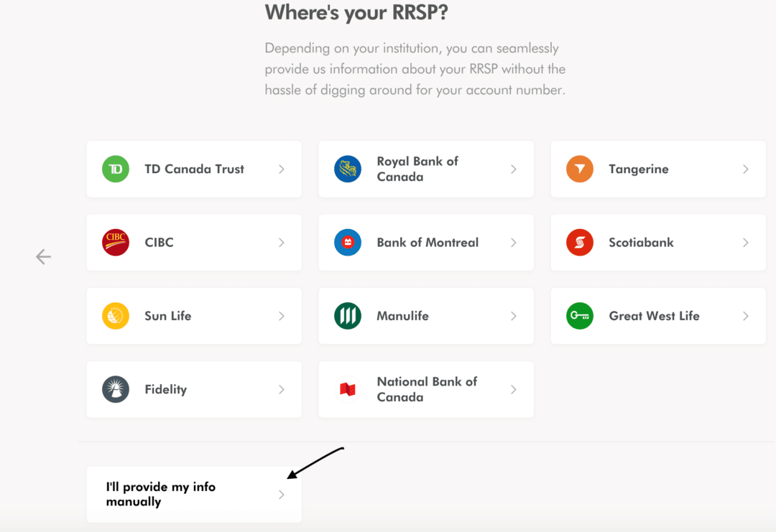Click the back arrow on the left
This screenshot has width=776, height=532.
click(x=43, y=256)
